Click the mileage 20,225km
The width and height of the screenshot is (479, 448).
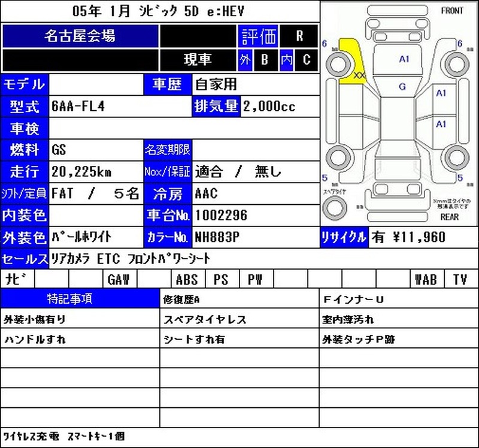pyautogui.click(x=81, y=172)
